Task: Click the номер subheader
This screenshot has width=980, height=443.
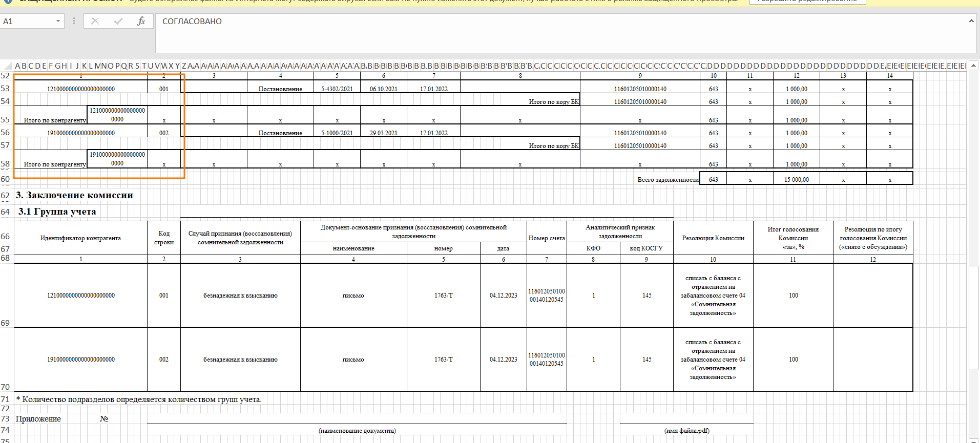Action: point(444,248)
